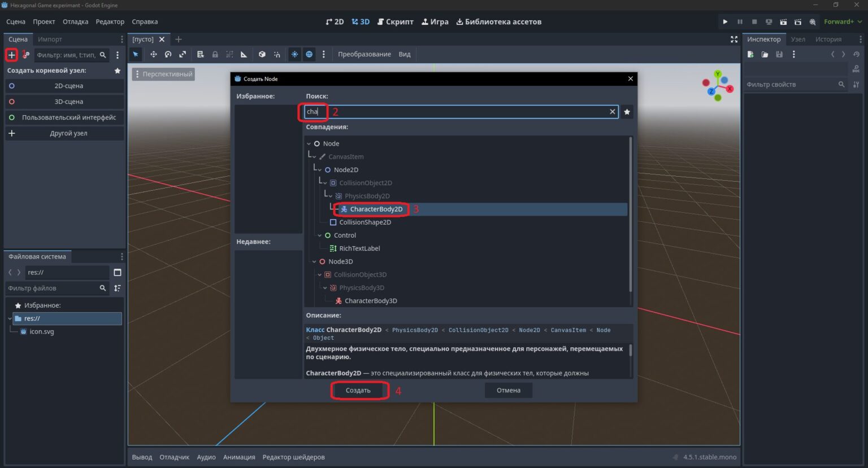Open the Отладка menu

coord(75,21)
